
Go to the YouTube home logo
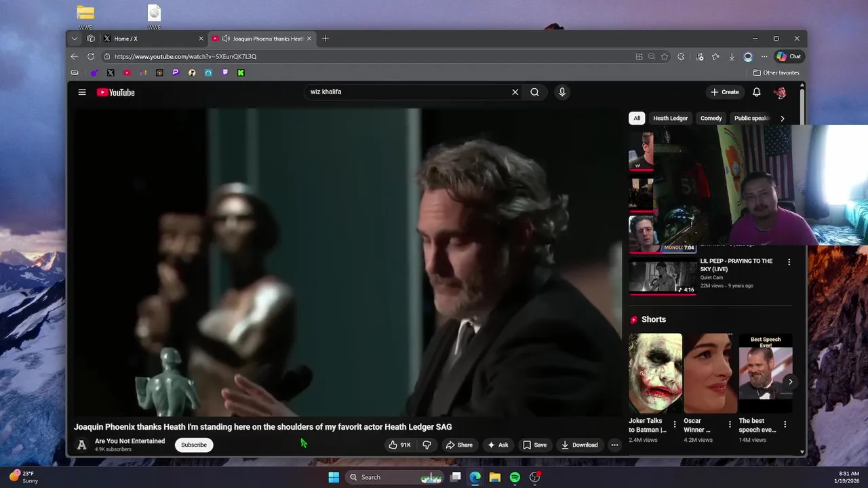click(x=116, y=92)
